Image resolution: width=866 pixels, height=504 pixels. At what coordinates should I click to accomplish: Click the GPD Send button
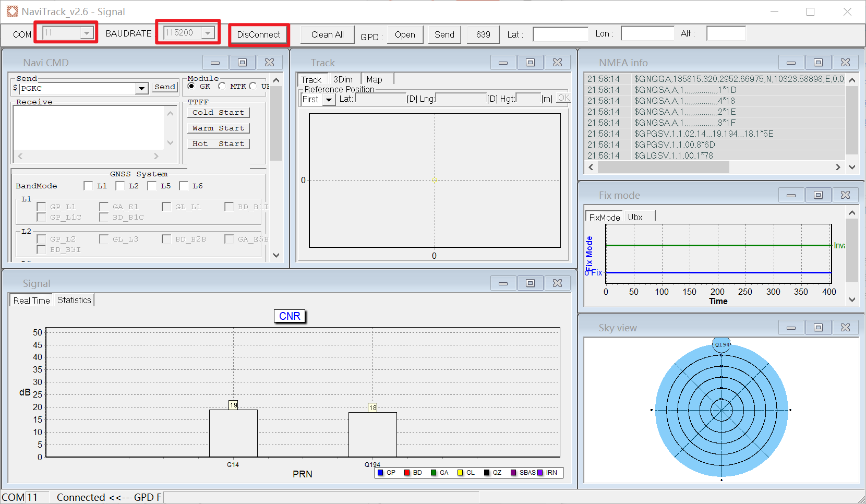tap(444, 34)
